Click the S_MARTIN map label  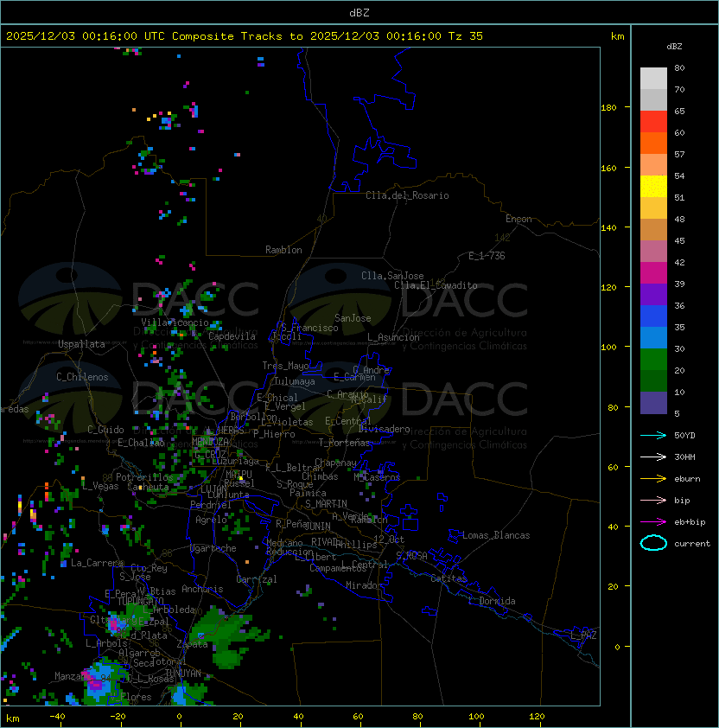tap(326, 503)
